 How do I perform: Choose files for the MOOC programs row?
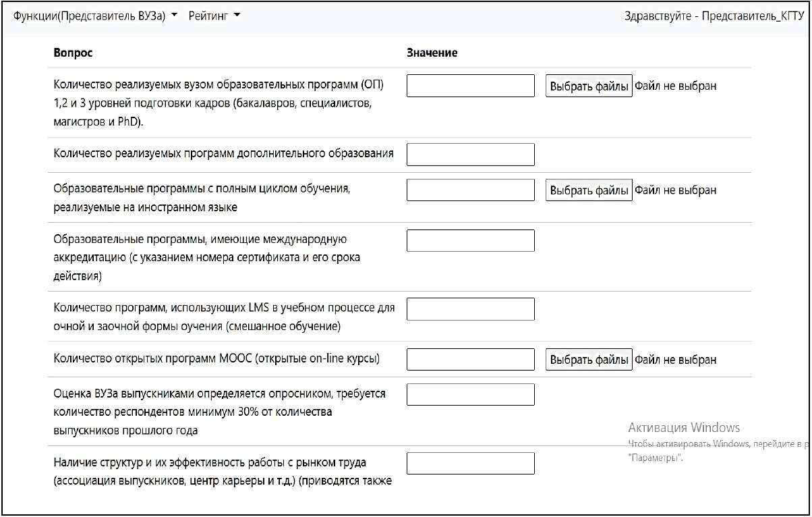pyautogui.click(x=589, y=360)
